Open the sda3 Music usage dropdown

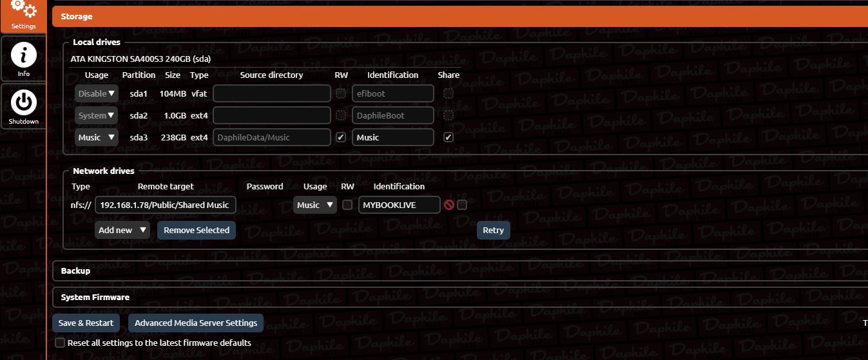click(x=97, y=137)
